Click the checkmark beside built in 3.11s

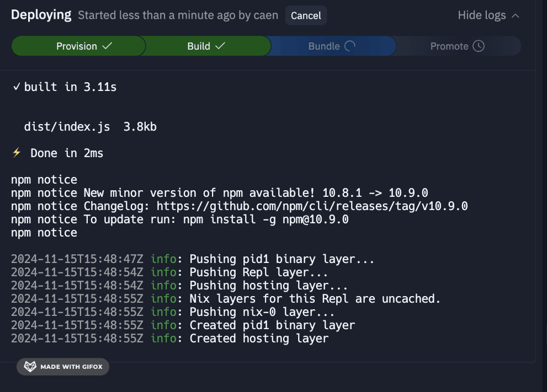pos(17,87)
